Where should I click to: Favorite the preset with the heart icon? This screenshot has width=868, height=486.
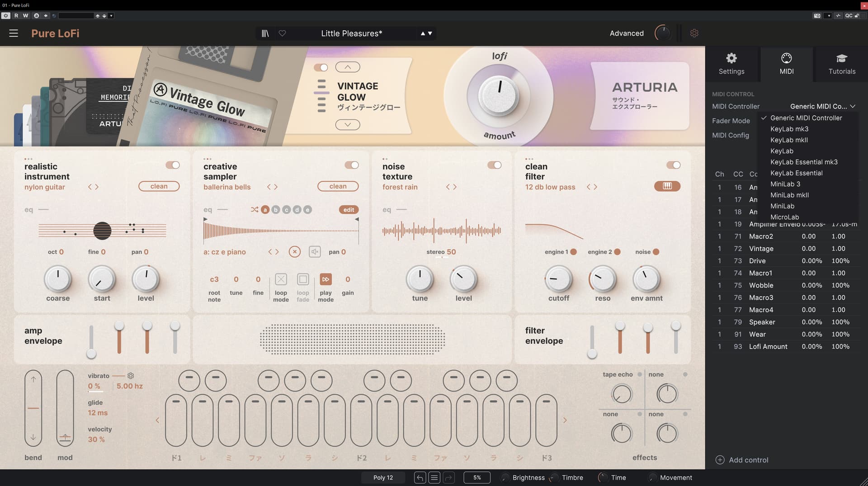tap(282, 33)
